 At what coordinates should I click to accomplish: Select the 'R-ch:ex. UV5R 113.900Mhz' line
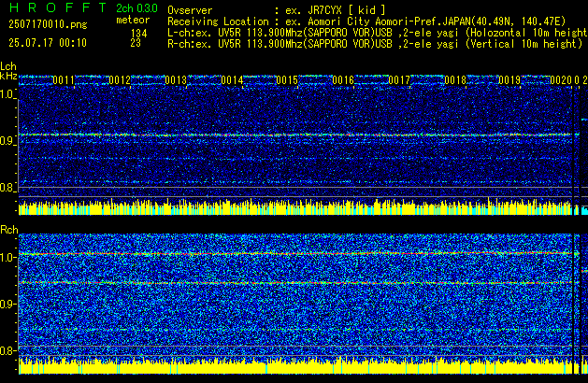point(375,44)
